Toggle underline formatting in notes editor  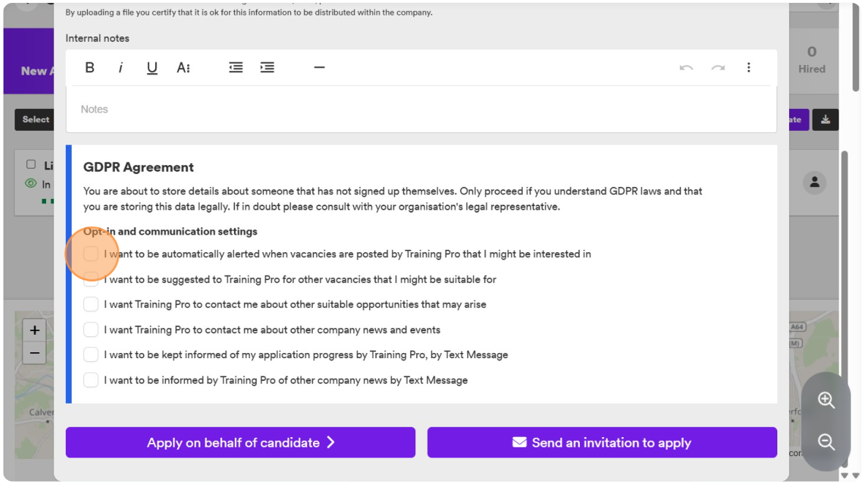pyautogui.click(x=151, y=67)
